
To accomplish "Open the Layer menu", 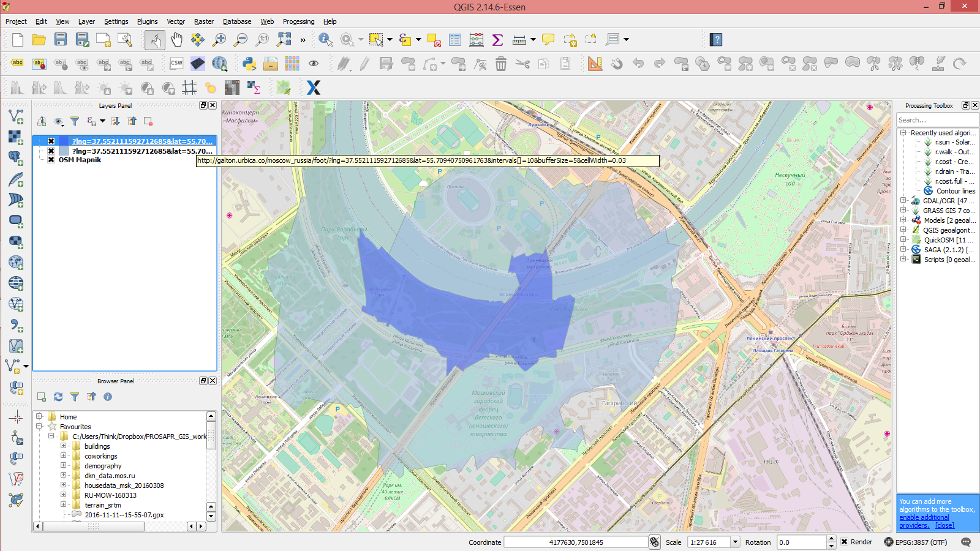I will [x=86, y=21].
